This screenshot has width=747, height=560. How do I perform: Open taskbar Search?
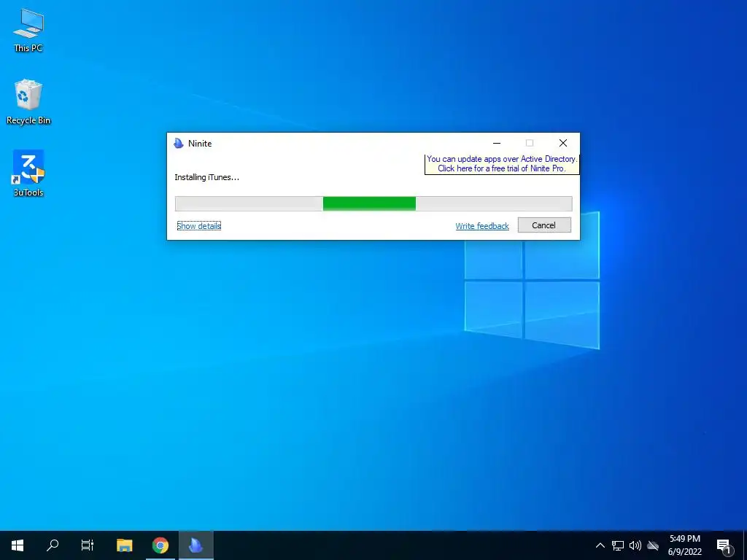click(x=53, y=545)
